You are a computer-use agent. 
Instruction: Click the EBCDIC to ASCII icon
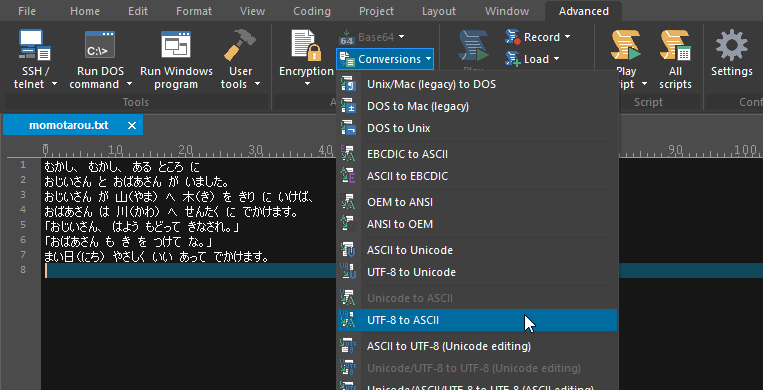click(x=349, y=154)
